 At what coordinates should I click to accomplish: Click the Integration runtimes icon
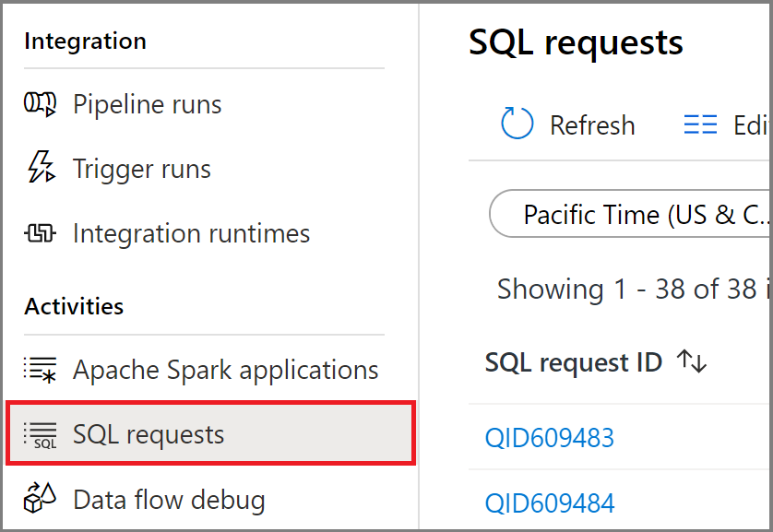39,233
